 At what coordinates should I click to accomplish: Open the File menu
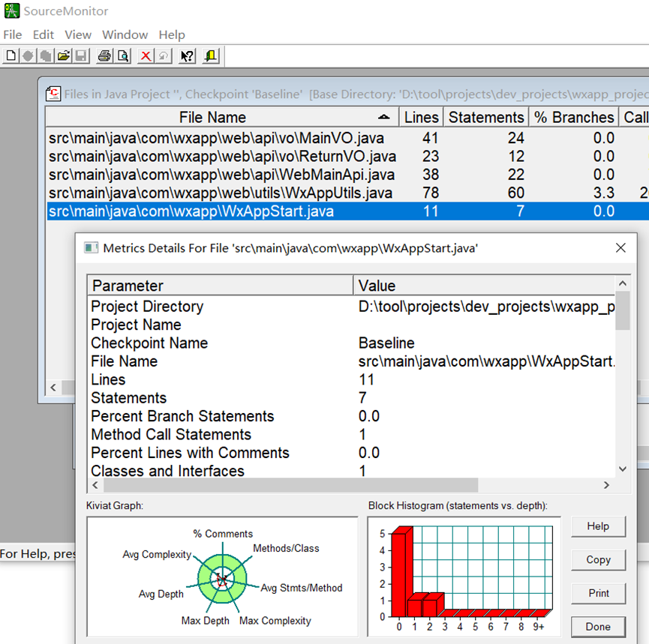(12, 34)
